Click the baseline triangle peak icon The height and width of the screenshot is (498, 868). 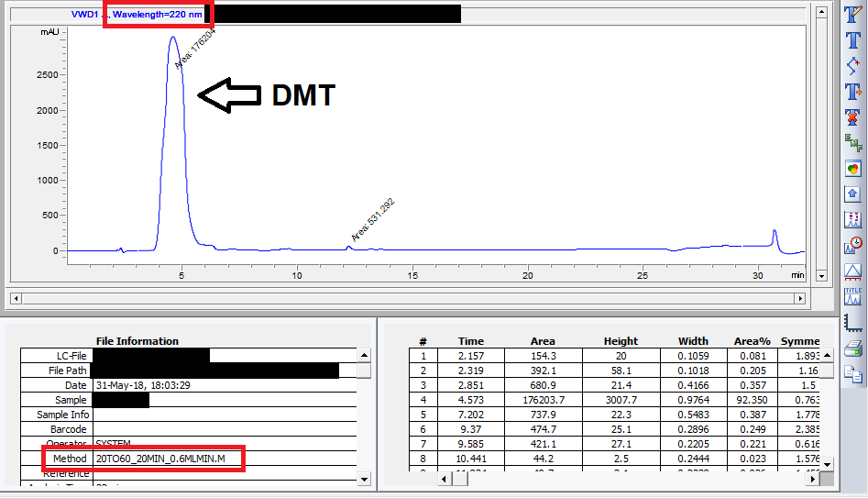pyautogui.click(x=853, y=271)
